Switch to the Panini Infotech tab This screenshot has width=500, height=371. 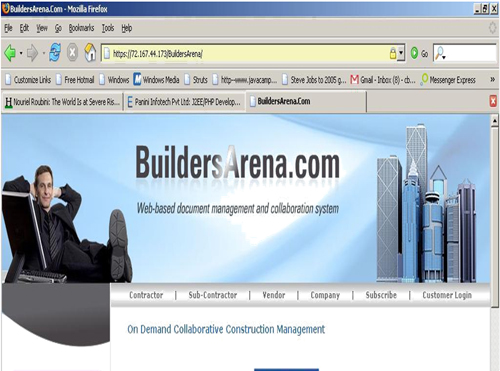(184, 102)
